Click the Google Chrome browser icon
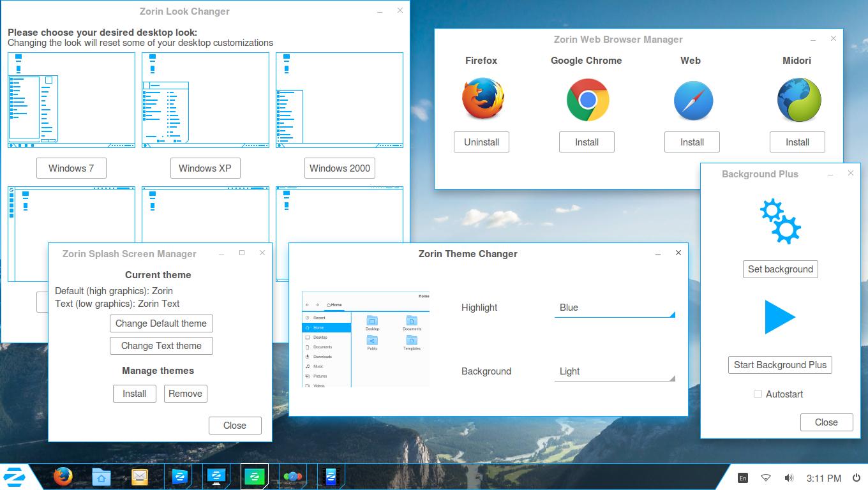 (587, 100)
